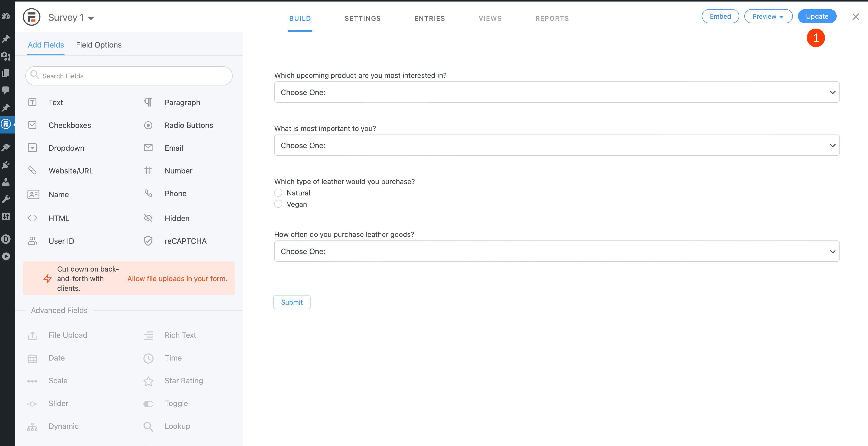Switch to the Entries tab

(429, 18)
